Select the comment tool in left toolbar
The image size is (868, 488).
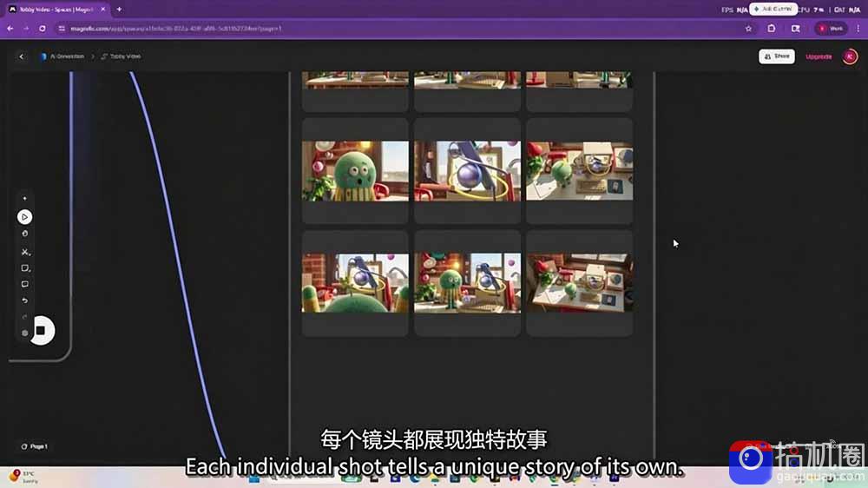pos(25,284)
